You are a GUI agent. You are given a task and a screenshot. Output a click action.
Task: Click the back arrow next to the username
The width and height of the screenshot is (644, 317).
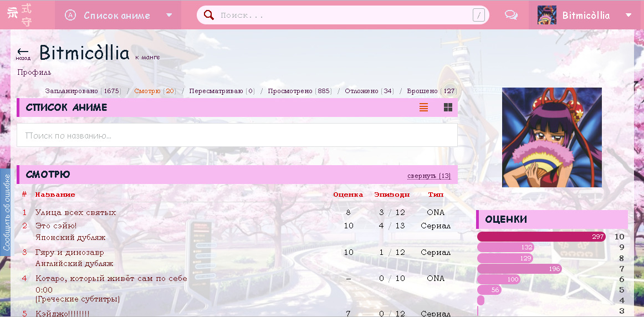23,52
